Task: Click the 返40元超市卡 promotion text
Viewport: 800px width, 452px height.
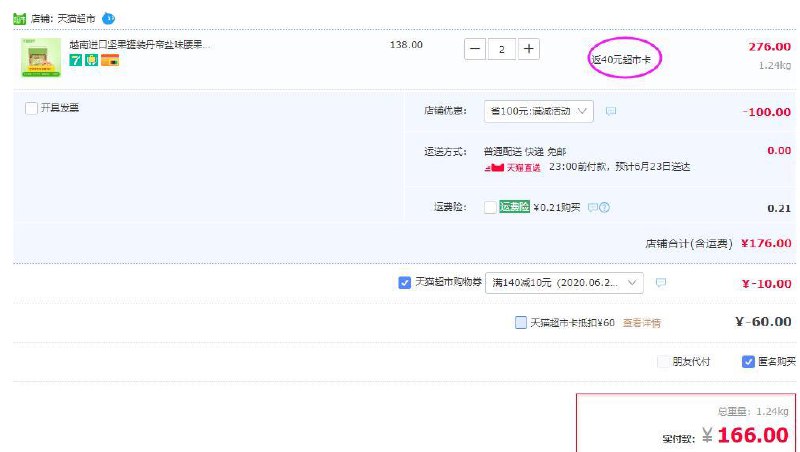Action: tap(621, 60)
